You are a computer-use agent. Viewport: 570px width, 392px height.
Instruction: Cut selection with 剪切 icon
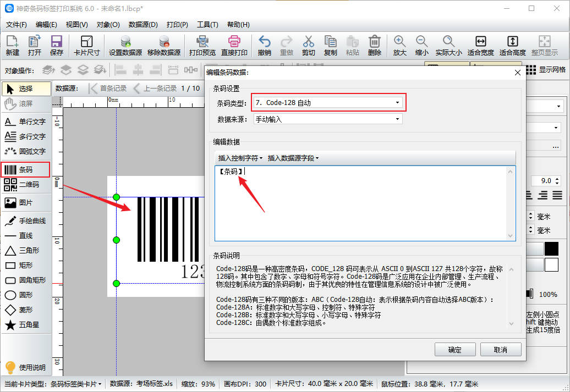click(x=308, y=46)
